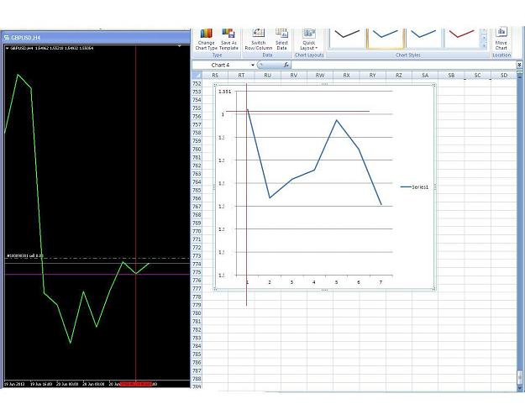Viewport: 525px width, 420px height.
Task: Click the 20 Jun 00:00 time label
Action: (x=67, y=384)
